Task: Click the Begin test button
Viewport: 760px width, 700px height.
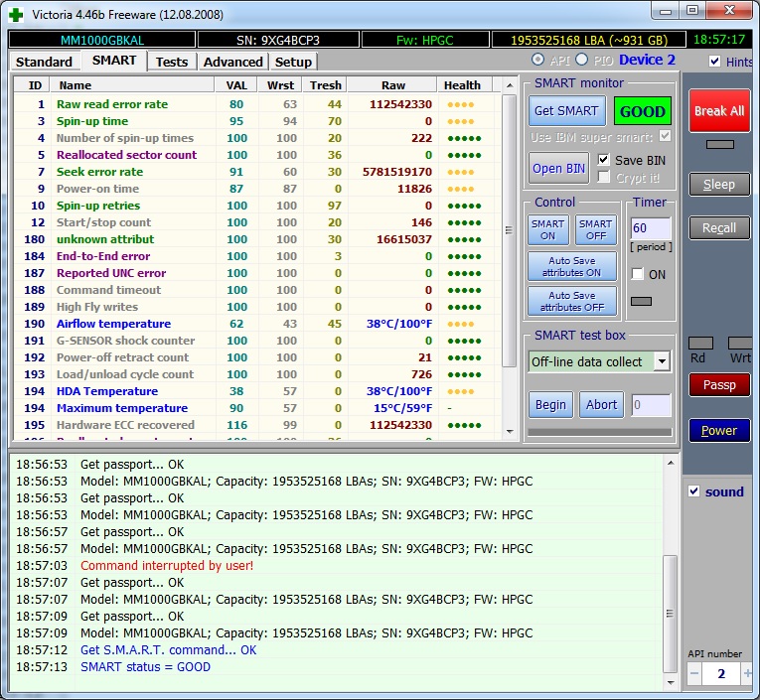Action: coord(550,404)
